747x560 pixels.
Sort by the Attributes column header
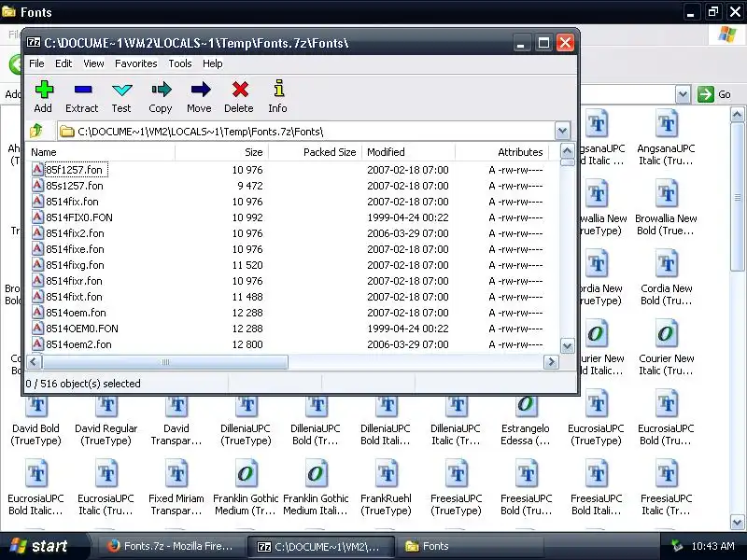point(501,152)
